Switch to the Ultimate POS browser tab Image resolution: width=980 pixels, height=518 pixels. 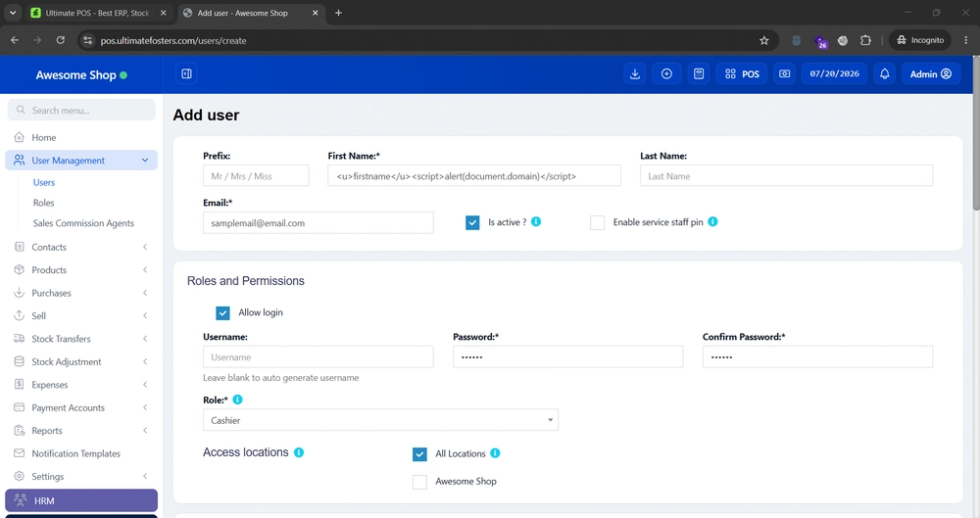98,13
